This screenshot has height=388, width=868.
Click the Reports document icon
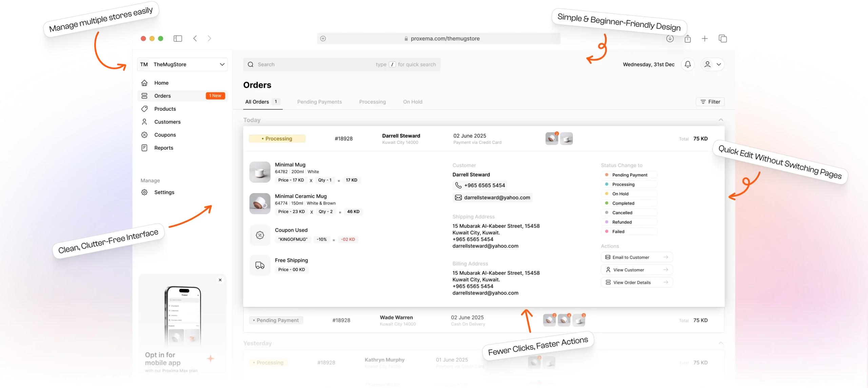[x=144, y=148]
